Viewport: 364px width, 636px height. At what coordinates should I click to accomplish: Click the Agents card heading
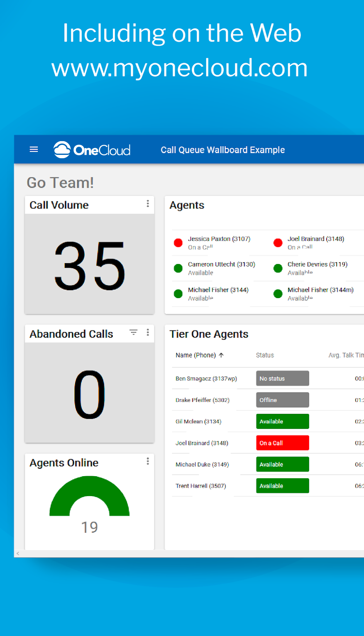tap(187, 205)
